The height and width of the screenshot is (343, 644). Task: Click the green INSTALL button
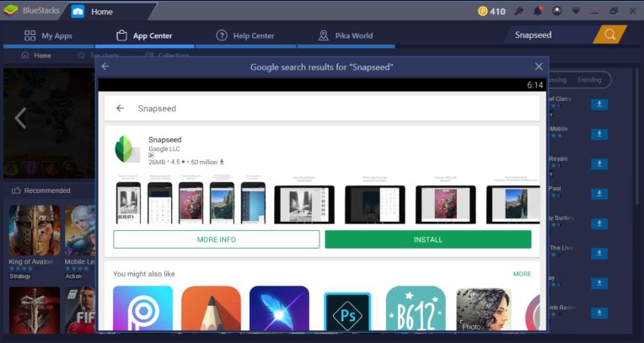(x=428, y=239)
